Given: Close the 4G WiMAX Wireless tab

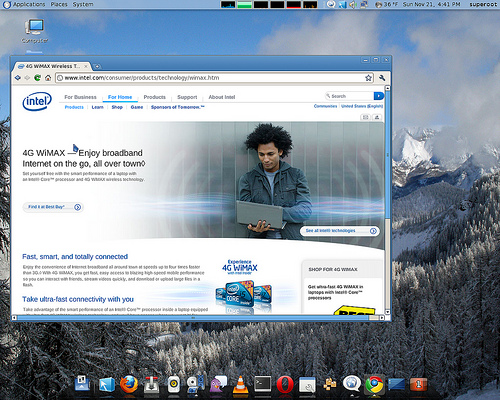Looking at the screenshot, I should pyautogui.click(x=86, y=66).
